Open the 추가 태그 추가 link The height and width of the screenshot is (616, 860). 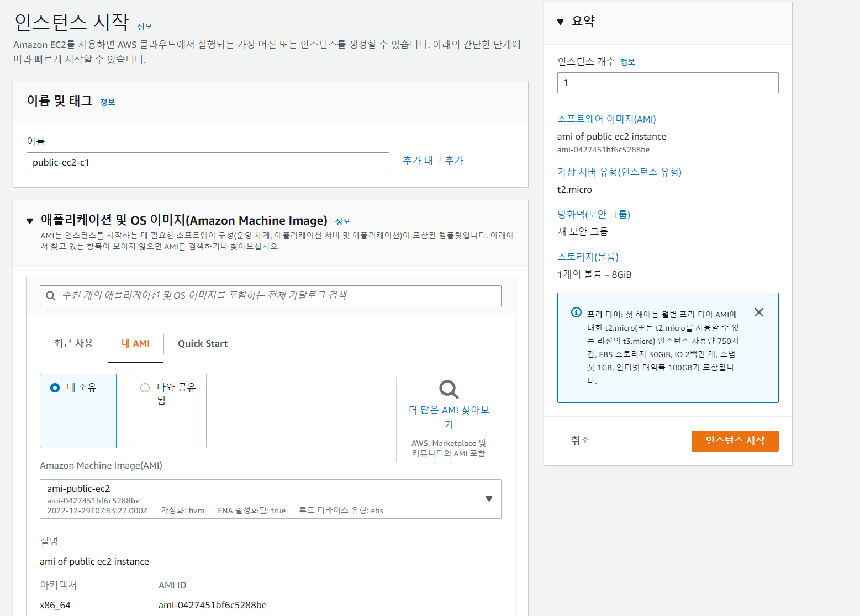pos(432,161)
